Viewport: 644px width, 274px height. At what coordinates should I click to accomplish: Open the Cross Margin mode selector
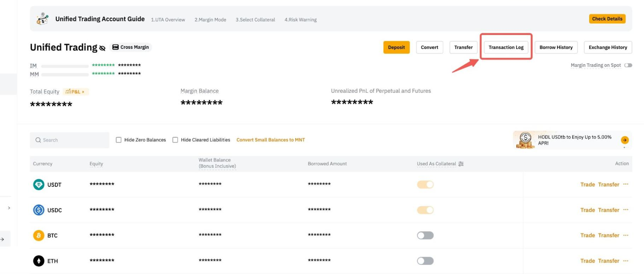(130, 47)
